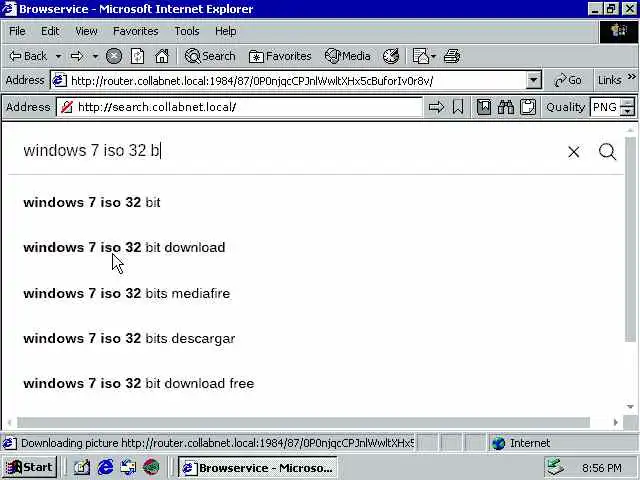Image resolution: width=640 pixels, height=480 pixels.
Task: Click the Windows throbber logo icon
Action: (x=618, y=31)
